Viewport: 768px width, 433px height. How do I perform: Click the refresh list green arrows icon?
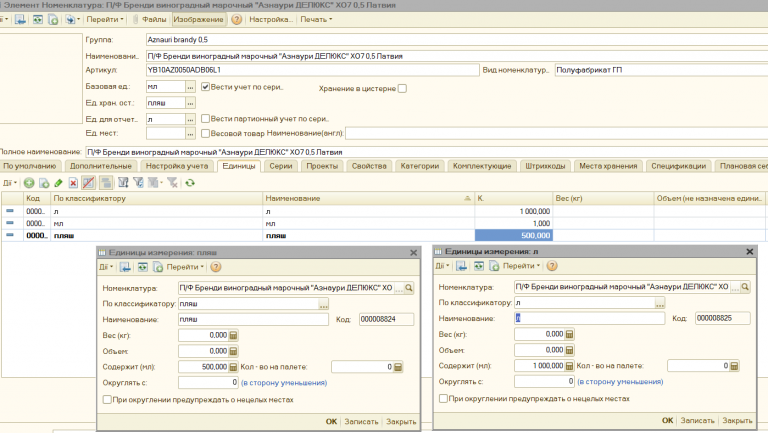coord(190,183)
